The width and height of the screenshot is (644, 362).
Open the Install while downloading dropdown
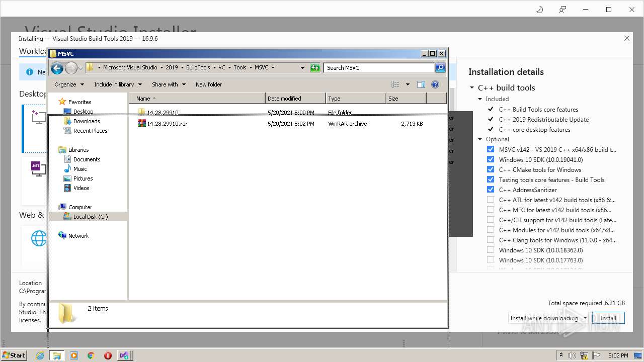click(585, 318)
